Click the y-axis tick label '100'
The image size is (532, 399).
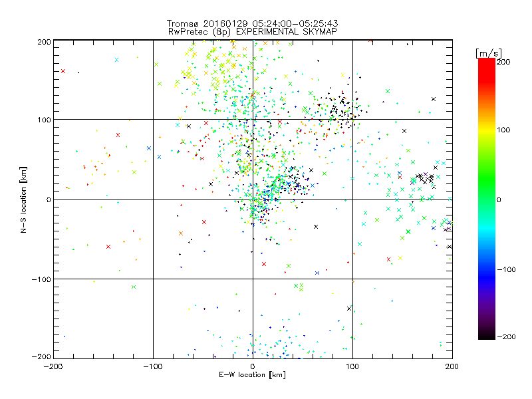(x=44, y=120)
